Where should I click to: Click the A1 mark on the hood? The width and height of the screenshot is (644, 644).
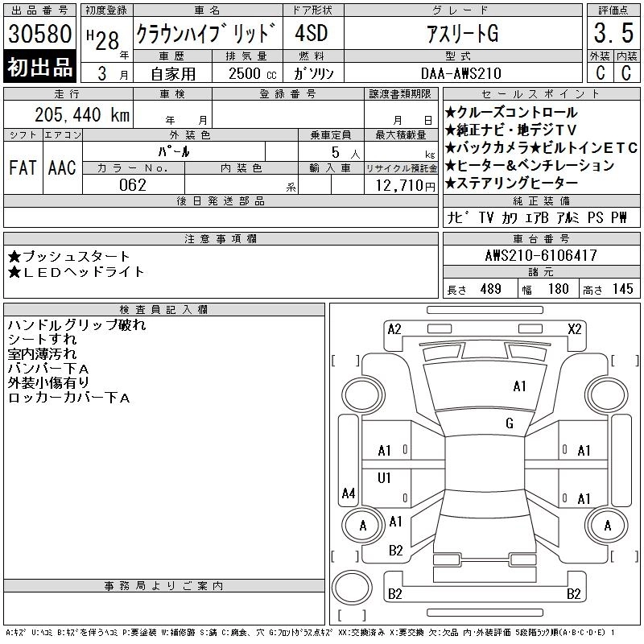(519, 386)
